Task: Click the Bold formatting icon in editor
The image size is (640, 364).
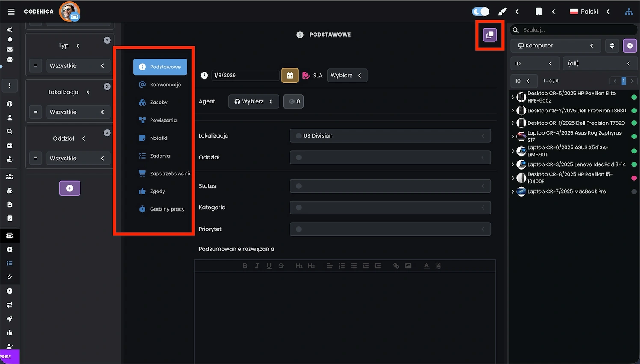Action: 245,266
